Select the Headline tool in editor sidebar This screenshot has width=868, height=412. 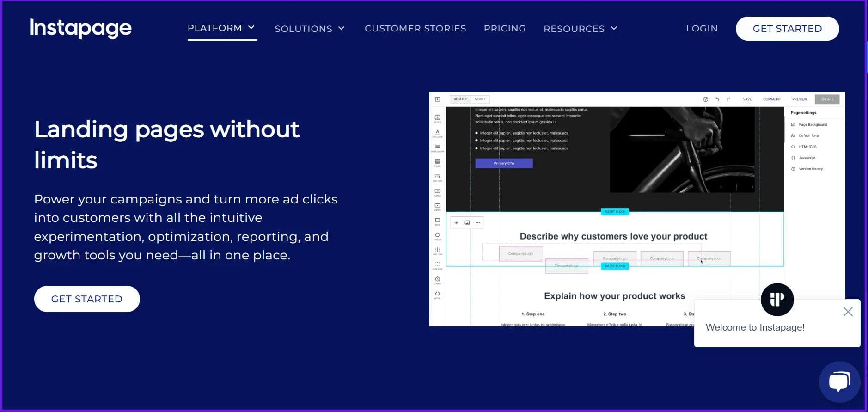point(437,133)
